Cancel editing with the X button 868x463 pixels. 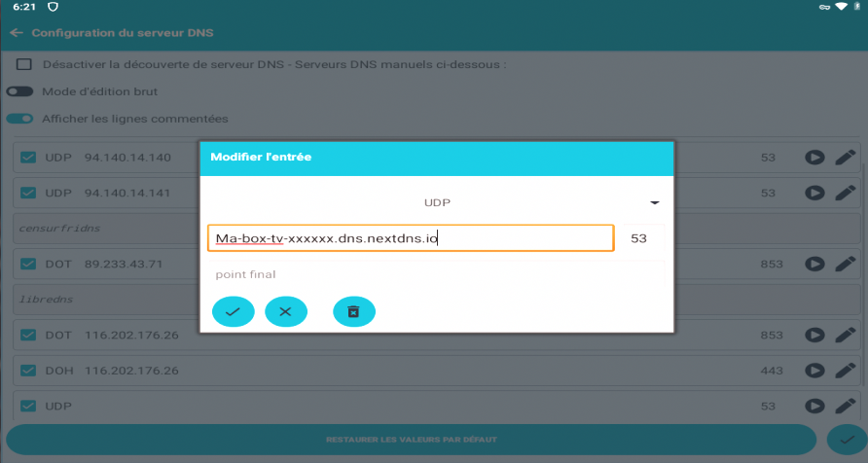click(x=285, y=311)
